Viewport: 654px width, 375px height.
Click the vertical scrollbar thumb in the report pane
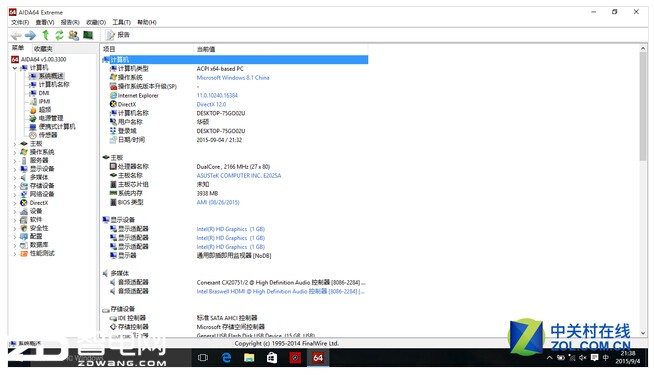[643, 106]
